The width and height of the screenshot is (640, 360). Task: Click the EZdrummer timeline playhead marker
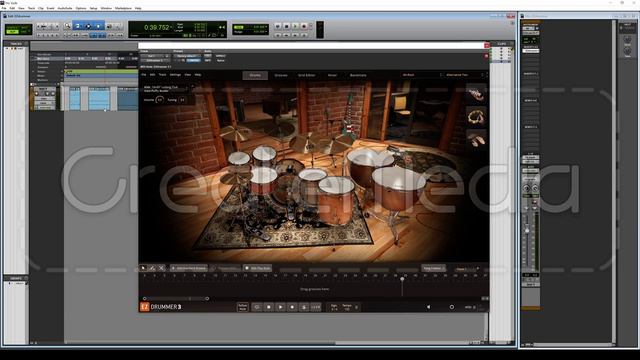(402, 279)
